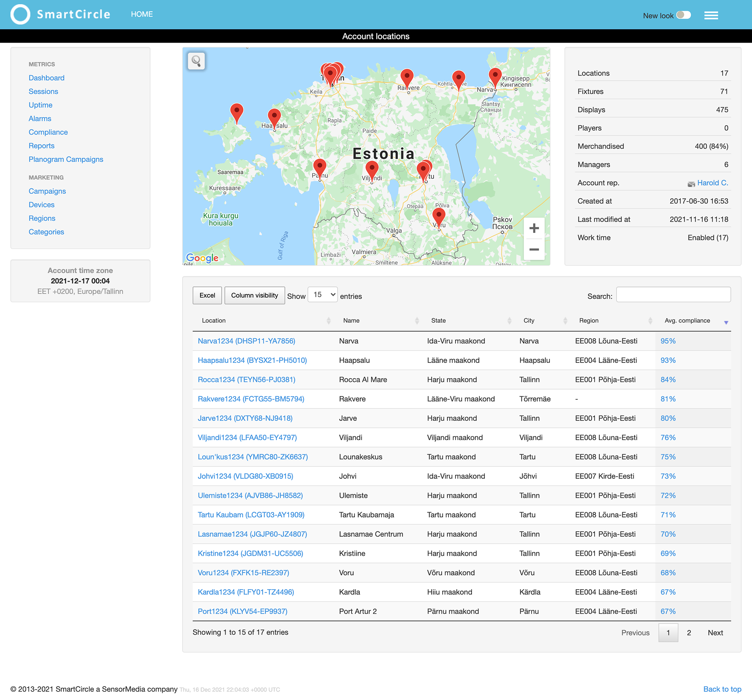The image size is (752, 700).
Task: Open the Show entries dropdown
Action: click(323, 295)
